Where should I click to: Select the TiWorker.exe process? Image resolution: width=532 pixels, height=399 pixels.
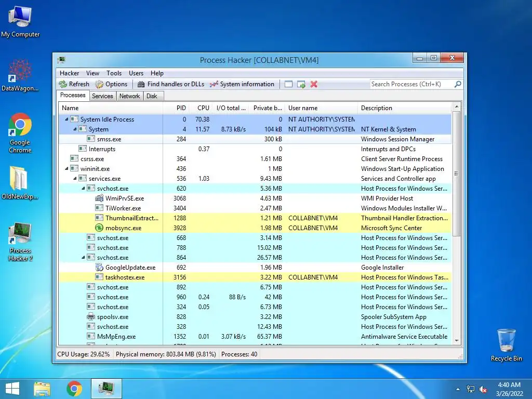click(255, 208)
